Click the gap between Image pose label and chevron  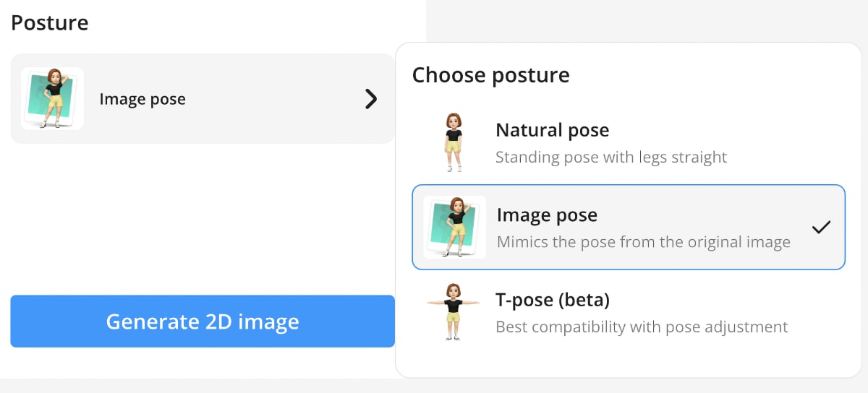point(275,99)
